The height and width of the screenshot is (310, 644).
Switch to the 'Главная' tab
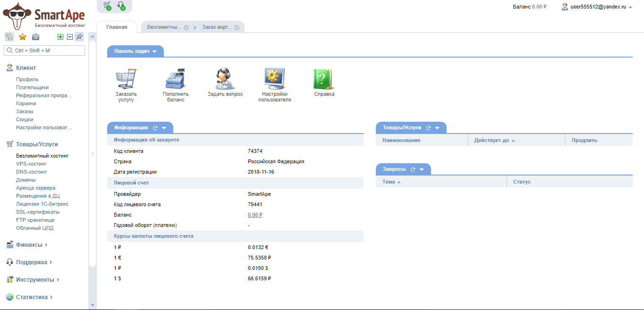117,27
